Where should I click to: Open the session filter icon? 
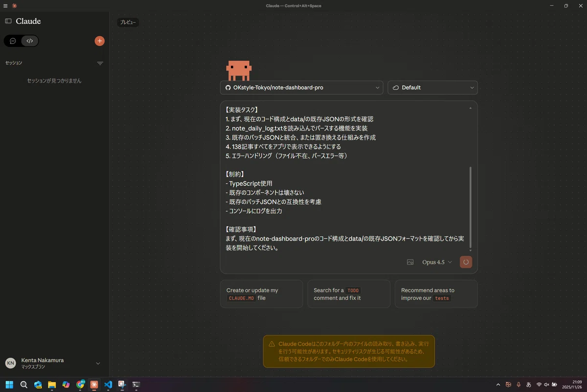coord(100,63)
